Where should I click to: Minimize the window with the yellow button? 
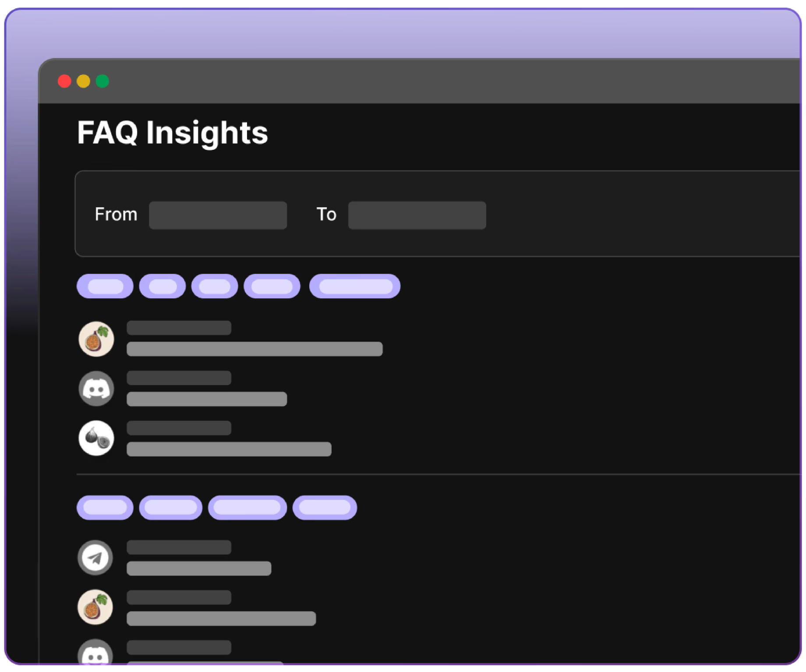tap(83, 81)
